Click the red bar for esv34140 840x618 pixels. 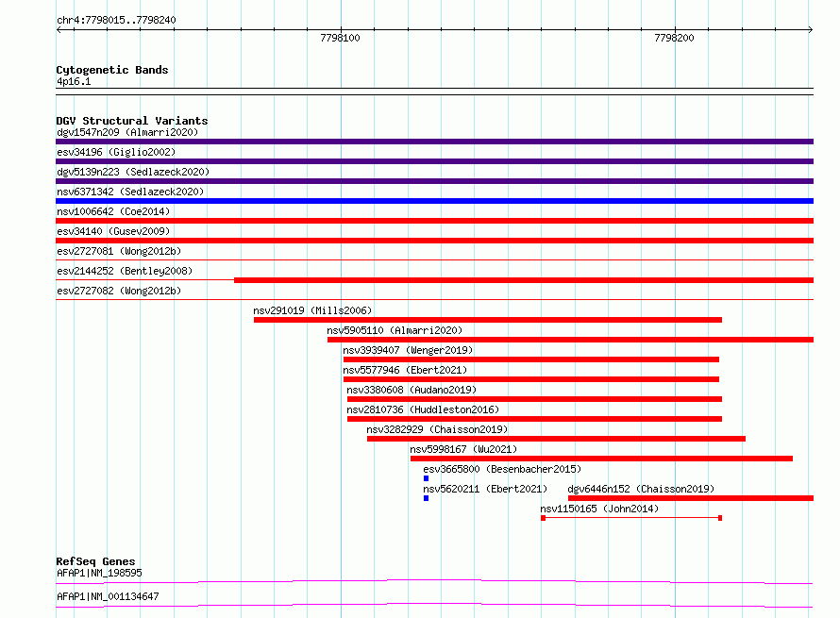point(434,241)
